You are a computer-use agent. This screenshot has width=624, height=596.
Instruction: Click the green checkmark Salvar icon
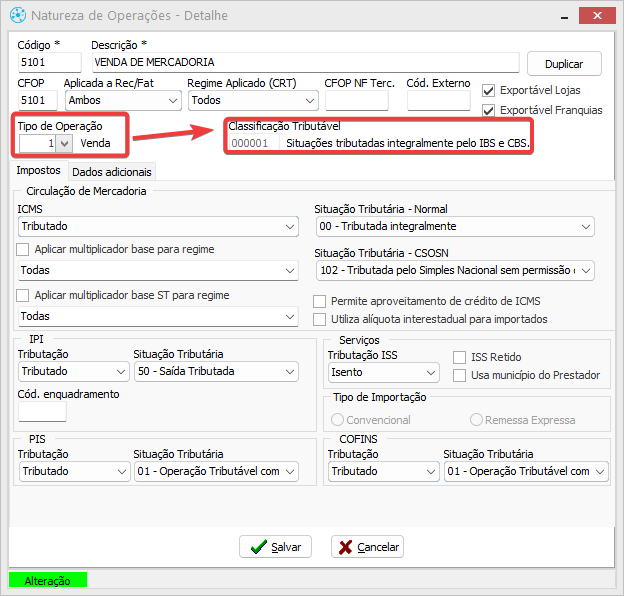(258, 547)
